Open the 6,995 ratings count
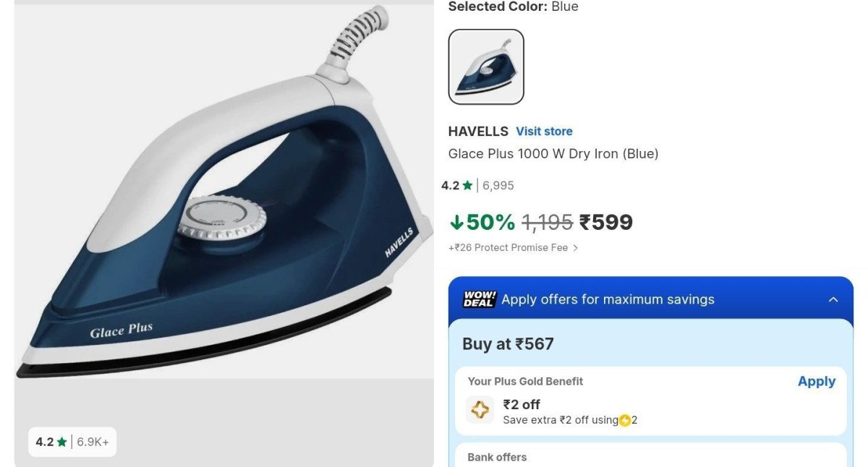The image size is (868, 467). (498, 186)
